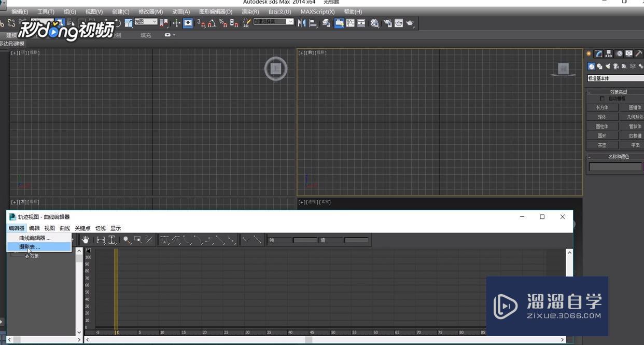Toggle keyboard shortcut override icon
This screenshot has width=644, height=345.
pos(188,23)
